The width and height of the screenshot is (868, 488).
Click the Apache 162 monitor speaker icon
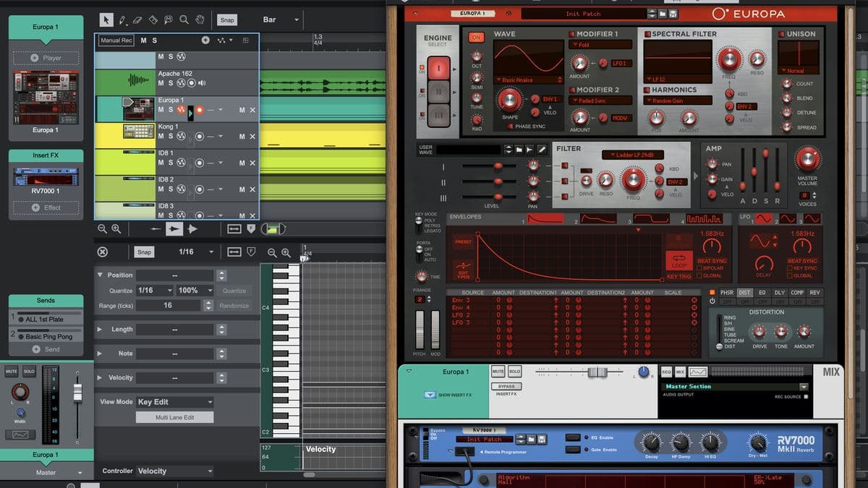tap(202, 83)
